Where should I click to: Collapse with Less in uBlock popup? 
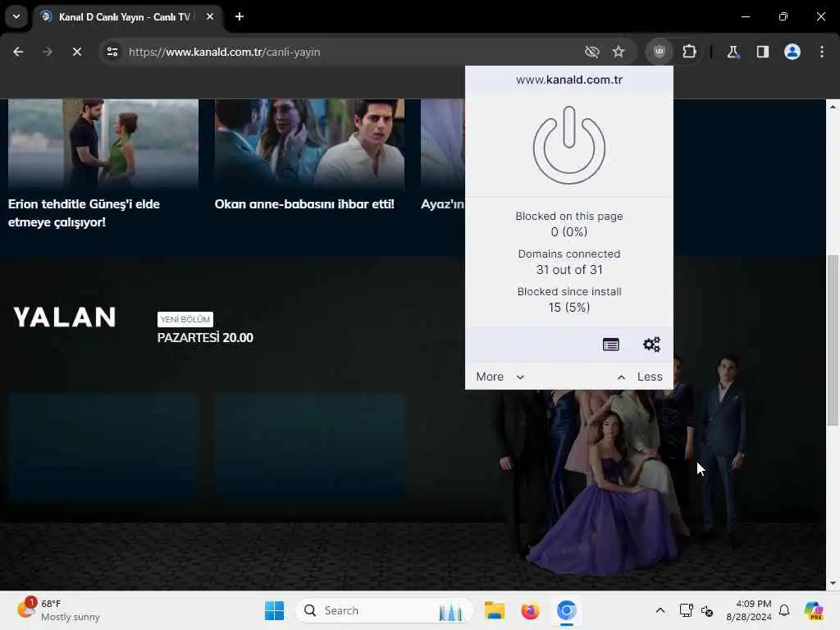[x=640, y=377]
